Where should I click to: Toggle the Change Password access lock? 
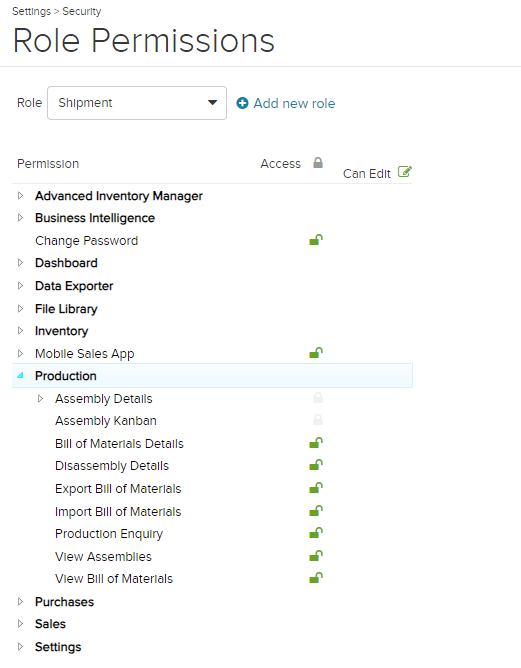pyautogui.click(x=316, y=240)
